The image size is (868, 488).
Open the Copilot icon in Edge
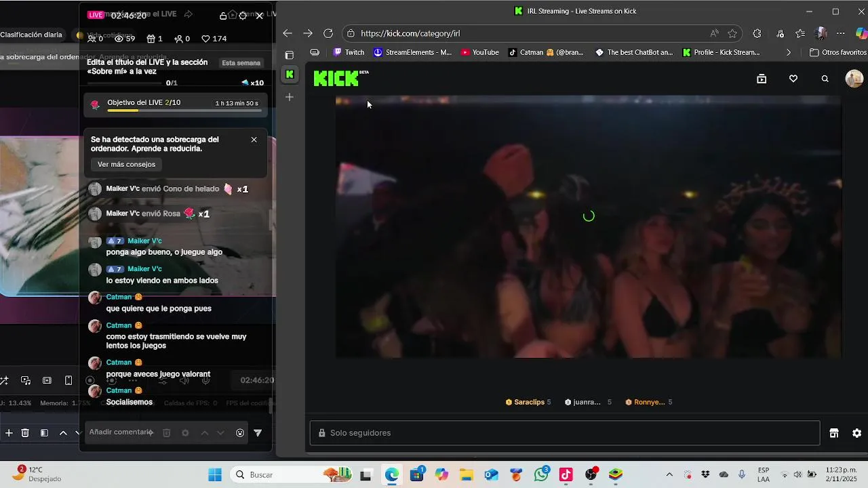tap(861, 33)
